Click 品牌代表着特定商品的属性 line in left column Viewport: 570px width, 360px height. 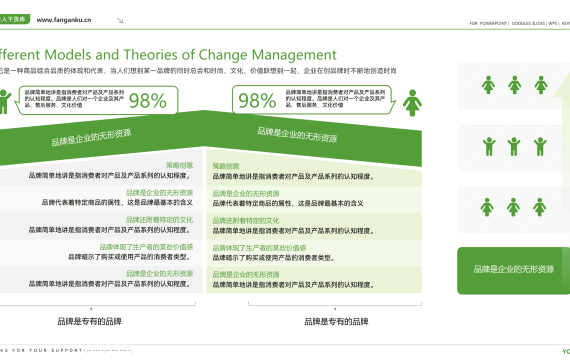[x=117, y=202]
